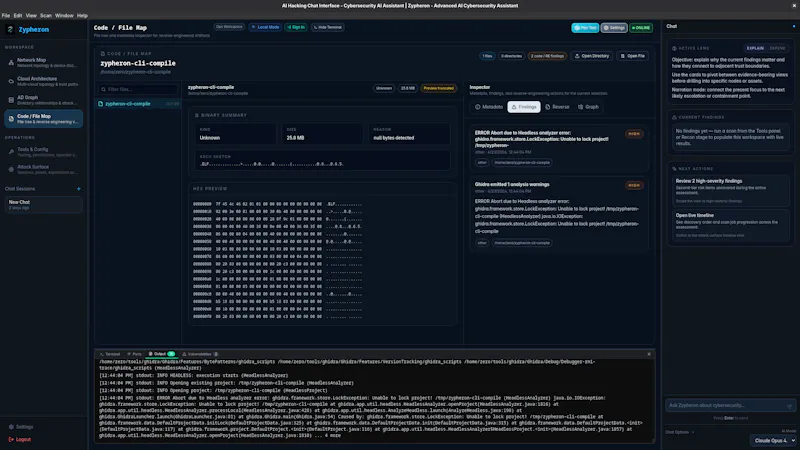Switch to the Output bottom tab

point(162,354)
